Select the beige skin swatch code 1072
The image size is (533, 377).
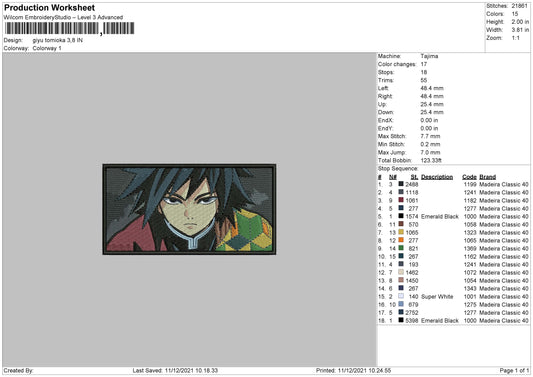[401, 272]
